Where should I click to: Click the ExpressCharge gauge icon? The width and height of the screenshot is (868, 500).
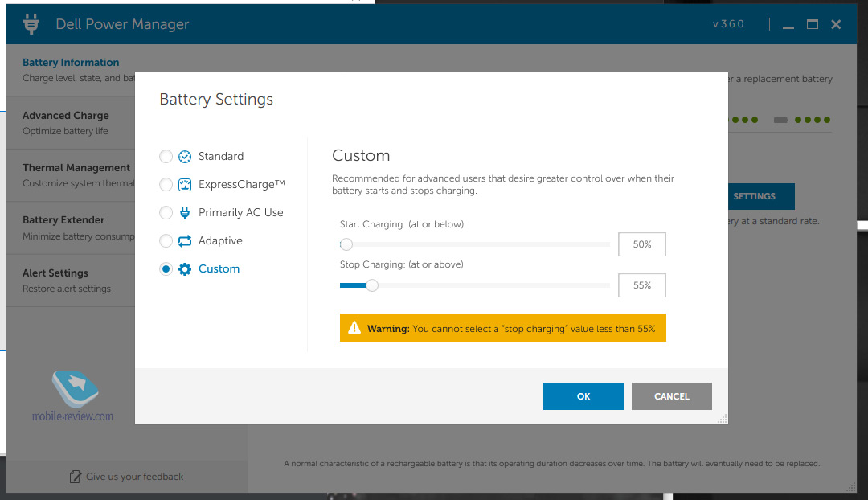(x=185, y=185)
